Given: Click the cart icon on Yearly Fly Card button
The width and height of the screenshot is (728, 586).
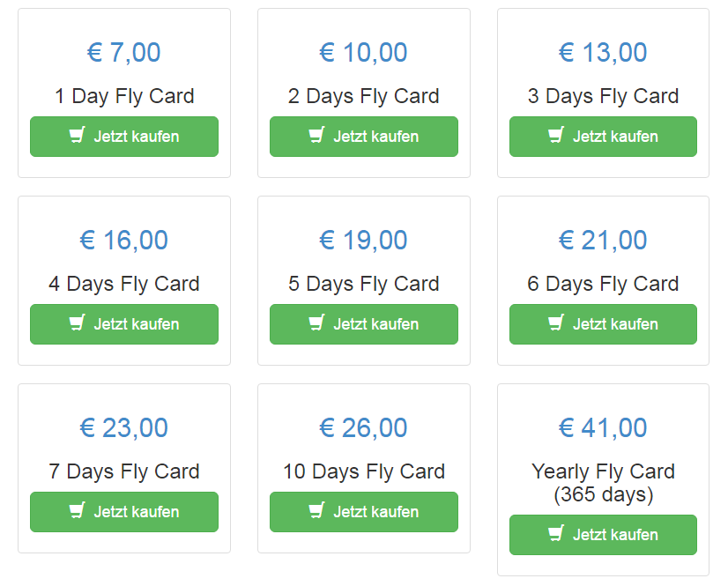Looking at the screenshot, I should 555,534.
